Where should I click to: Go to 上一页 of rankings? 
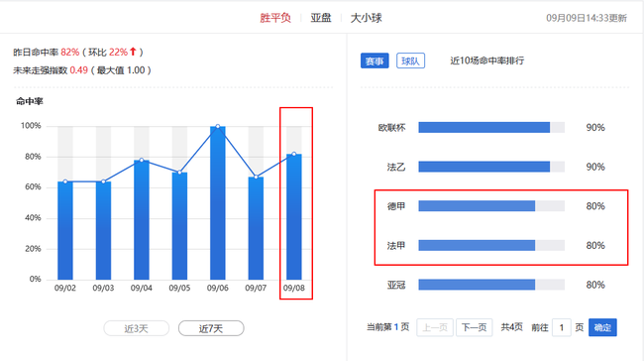435,327
